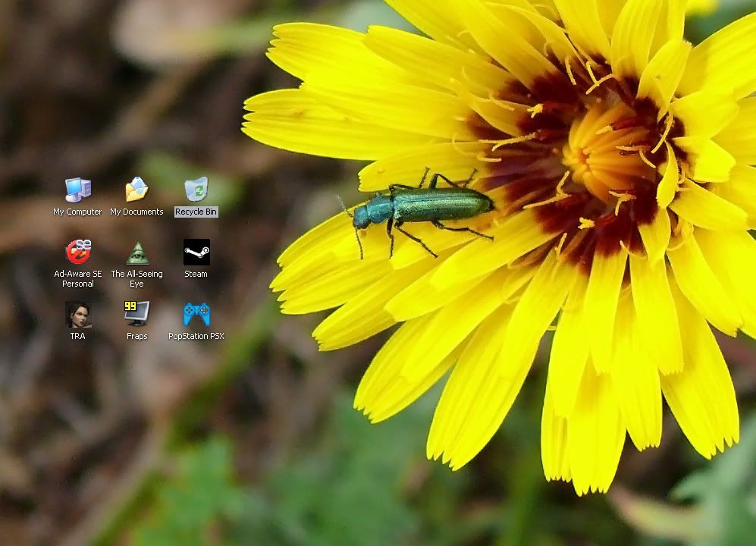Viewport: 756px width, 546px height.
Task: Click the "My Documents" text label
Action: [x=136, y=212]
